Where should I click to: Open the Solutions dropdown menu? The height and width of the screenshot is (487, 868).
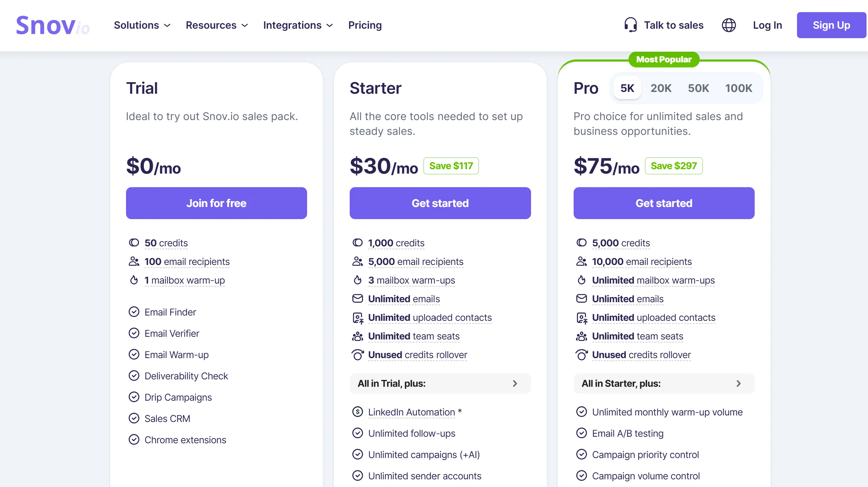point(141,25)
